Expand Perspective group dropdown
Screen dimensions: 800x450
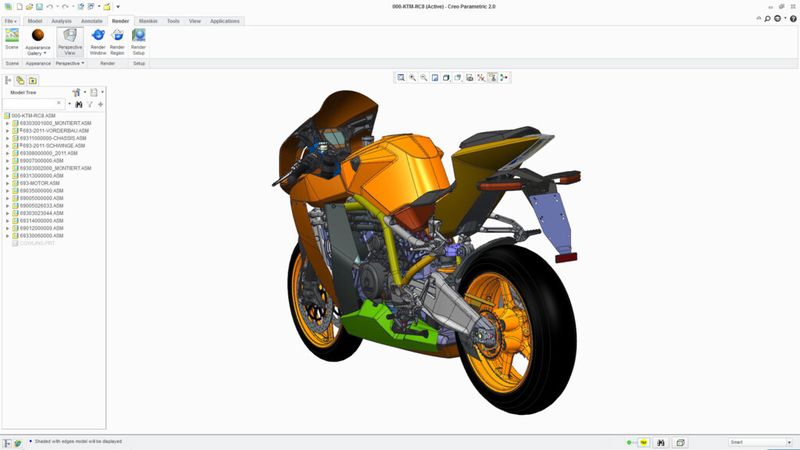point(70,63)
